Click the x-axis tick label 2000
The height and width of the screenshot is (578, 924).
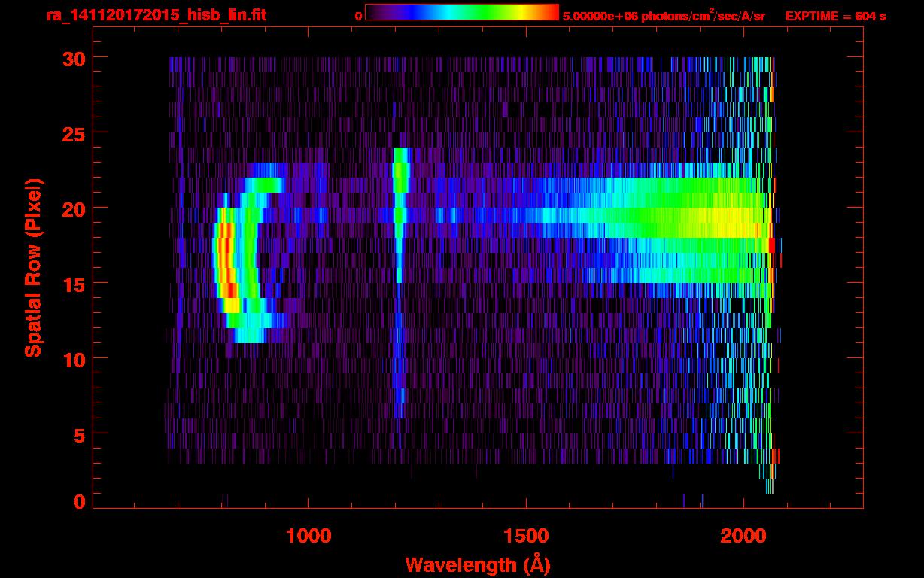point(743,536)
